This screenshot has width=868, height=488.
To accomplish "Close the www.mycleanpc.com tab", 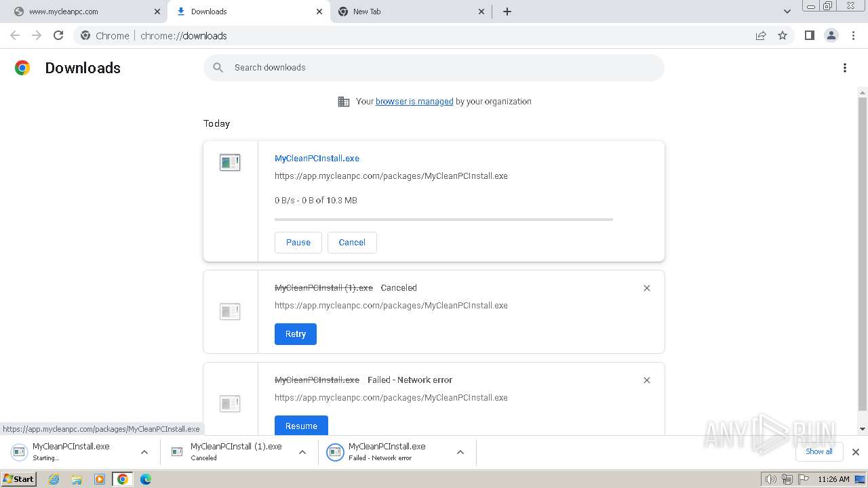I will pyautogui.click(x=157, y=12).
